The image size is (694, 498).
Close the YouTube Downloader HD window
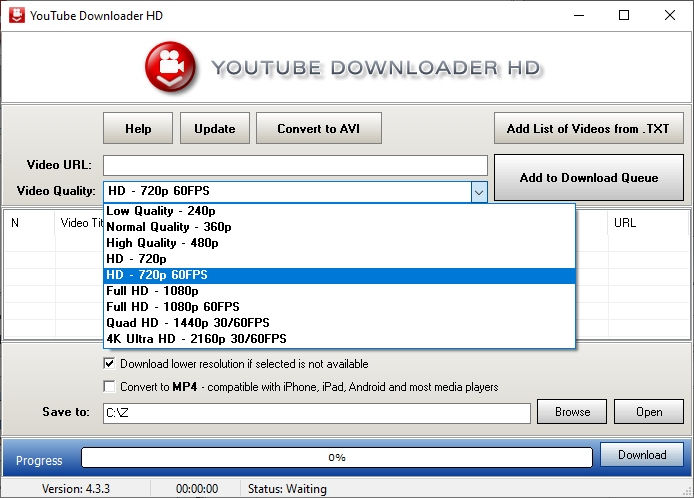click(x=670, y=15)
